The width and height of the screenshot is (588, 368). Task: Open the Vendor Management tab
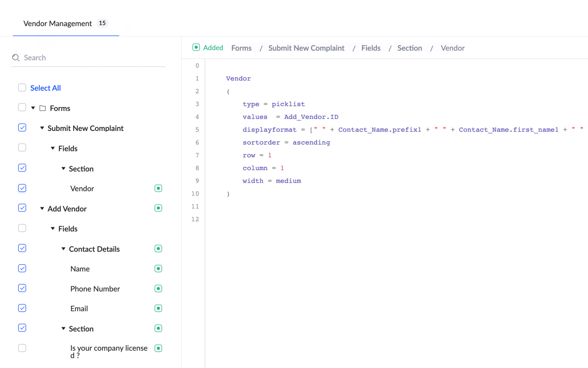click(x=66, y=23)
